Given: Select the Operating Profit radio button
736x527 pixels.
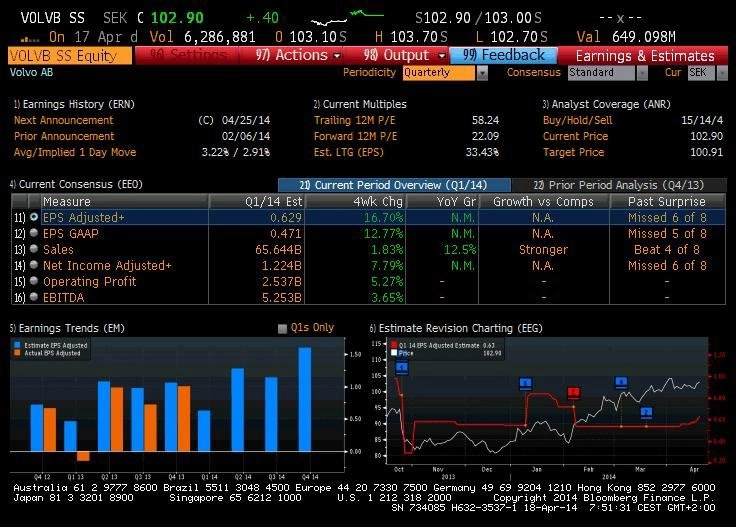Looking at the screenshot, I should tap(34, 281).
